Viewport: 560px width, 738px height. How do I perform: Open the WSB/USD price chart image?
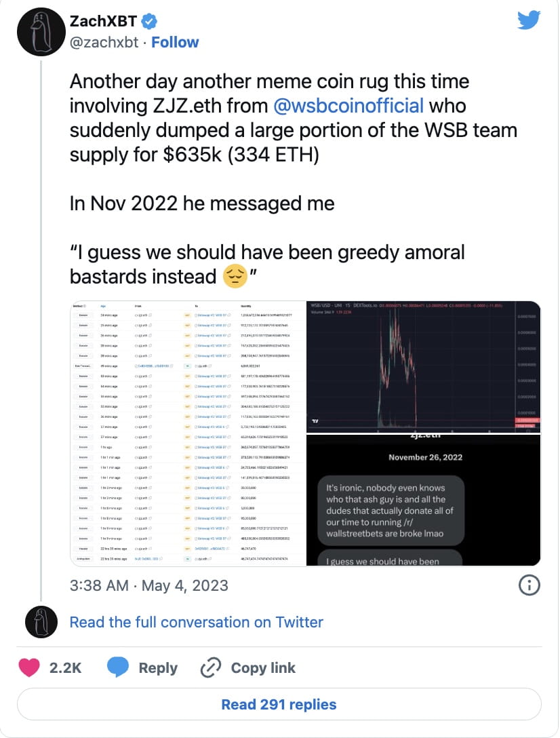(x=424, y=366)
